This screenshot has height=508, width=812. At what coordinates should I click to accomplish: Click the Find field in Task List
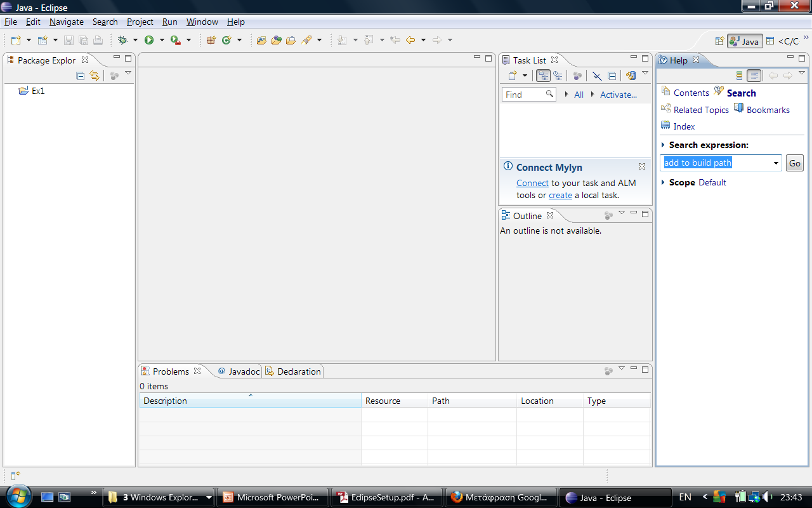[528, 95]
